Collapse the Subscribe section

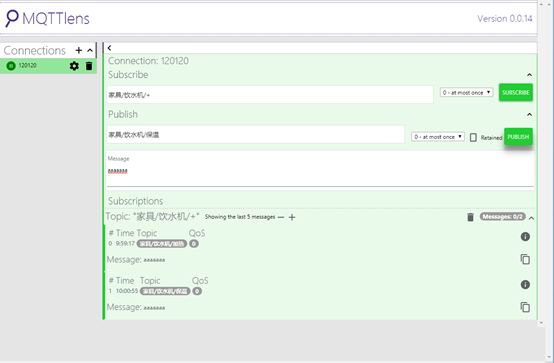click(529, 75)
